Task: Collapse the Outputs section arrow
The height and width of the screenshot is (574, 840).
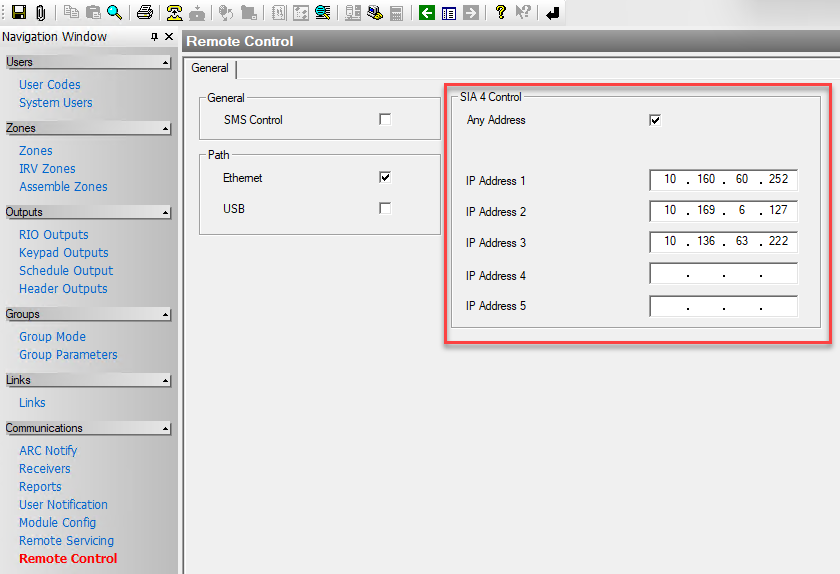Action: pyautogui.click(x=165, y=213)
